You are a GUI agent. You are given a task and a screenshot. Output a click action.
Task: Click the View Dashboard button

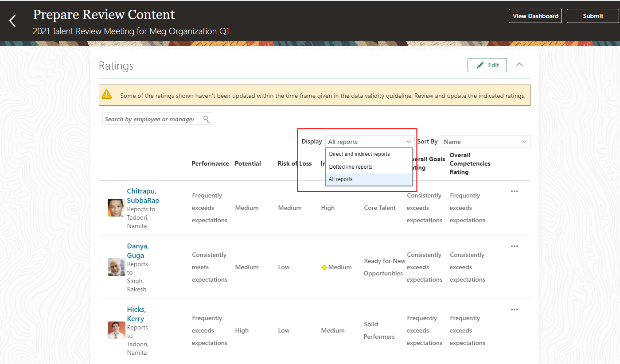click(x=535, y=16)
